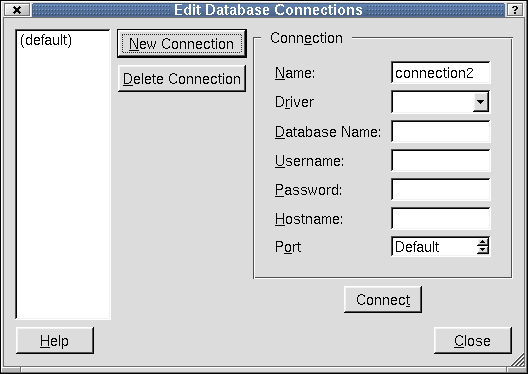Viewport: 528px width, 374px height.
Task: Click the Port field showing Default
Action: point(434,247)
